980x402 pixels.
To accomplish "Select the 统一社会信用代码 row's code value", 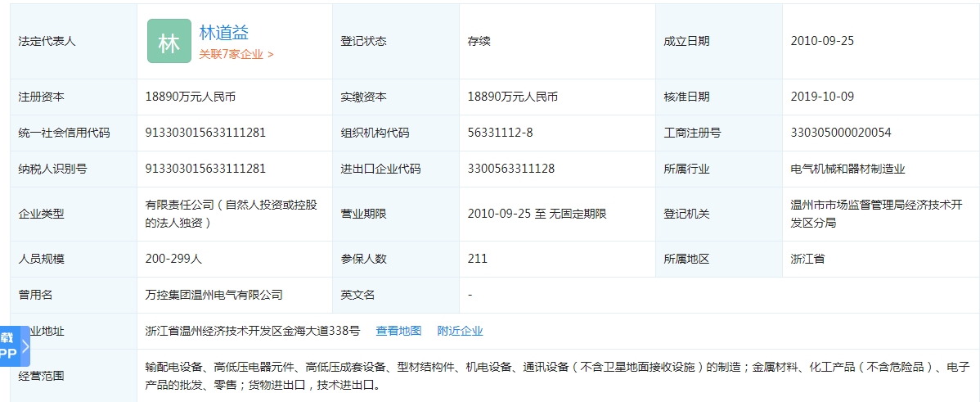I will (205, 133).
